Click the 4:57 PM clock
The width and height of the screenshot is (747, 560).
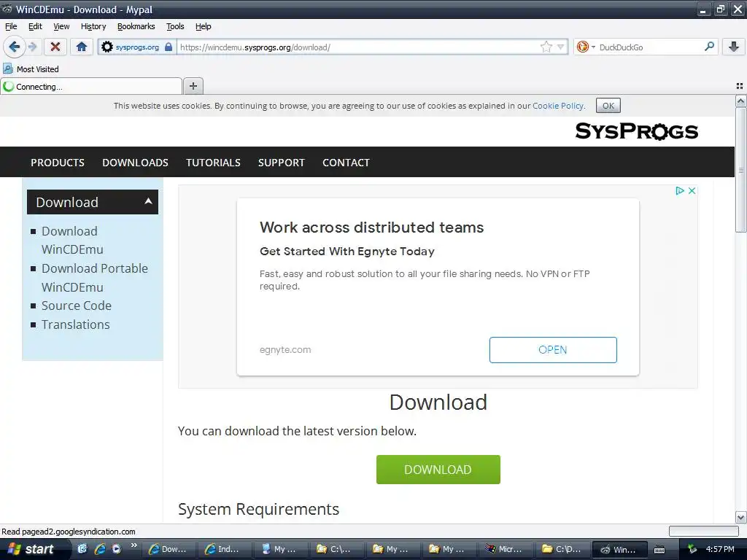tap(720, 549)
